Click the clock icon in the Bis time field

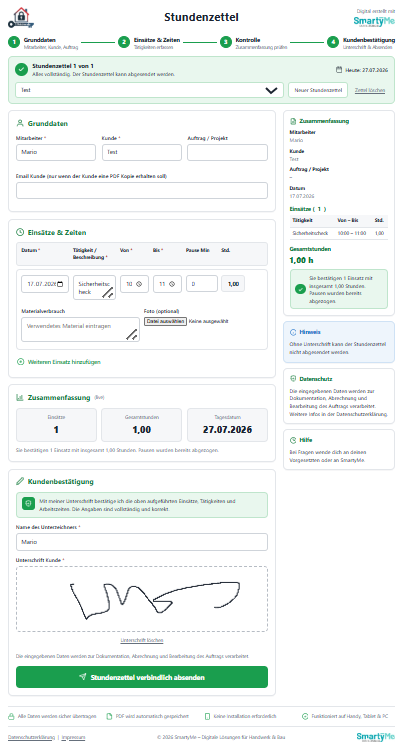coord(172,284)
